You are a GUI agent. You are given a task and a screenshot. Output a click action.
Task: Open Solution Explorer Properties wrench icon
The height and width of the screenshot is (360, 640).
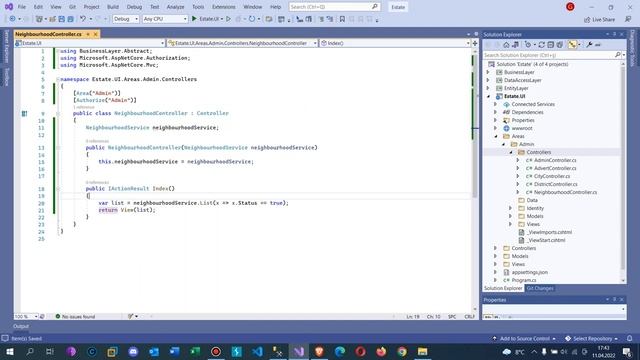[589, 45]
